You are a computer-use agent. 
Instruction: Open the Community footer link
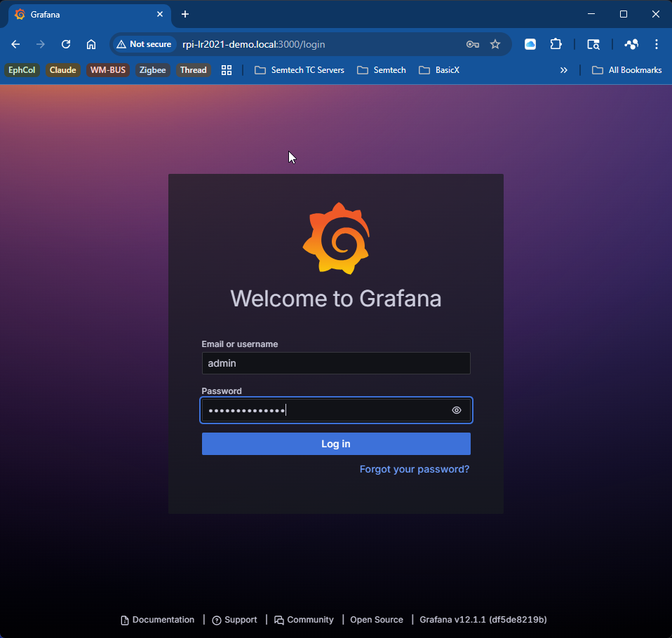(304, 620)
